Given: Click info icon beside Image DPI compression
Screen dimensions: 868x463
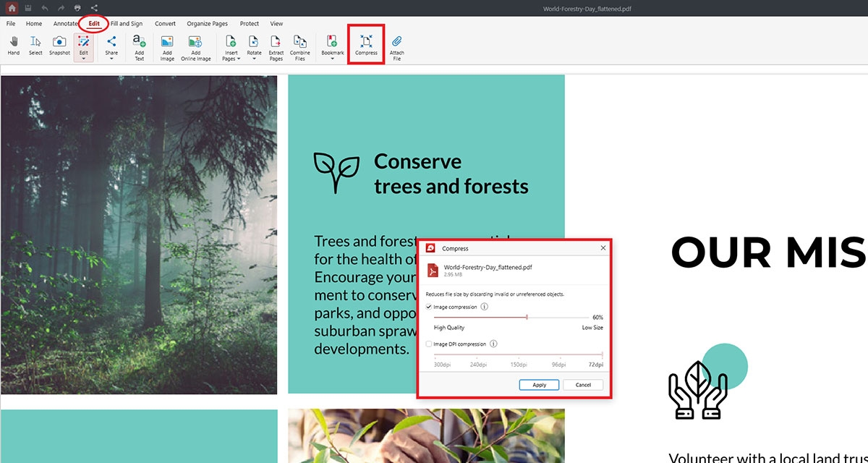Looking at the screenshot, I should (494, 344).
